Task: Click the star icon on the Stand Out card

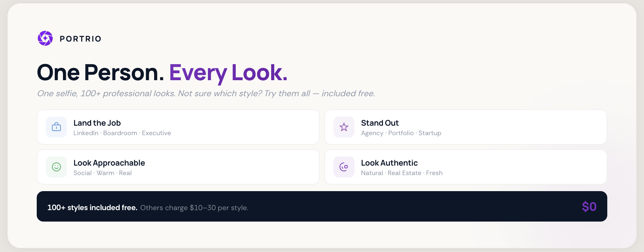Action: [x=344, y=127]
